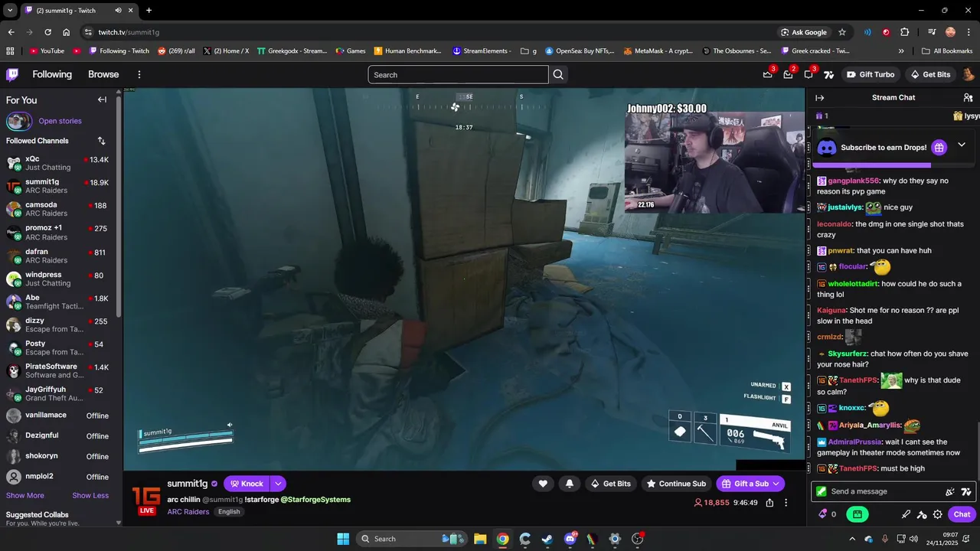Open the user avatar menu
The width and height of the screenshot is (980, 551).
[968, 74]
